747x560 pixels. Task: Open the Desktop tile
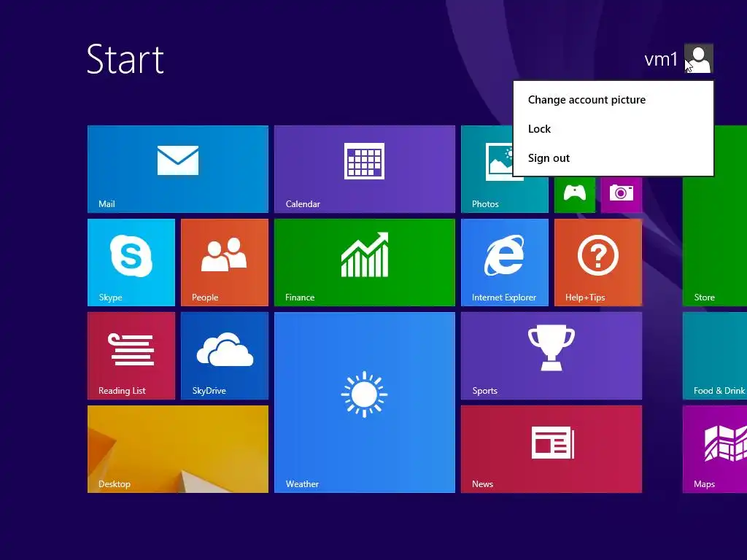(178, 449)
